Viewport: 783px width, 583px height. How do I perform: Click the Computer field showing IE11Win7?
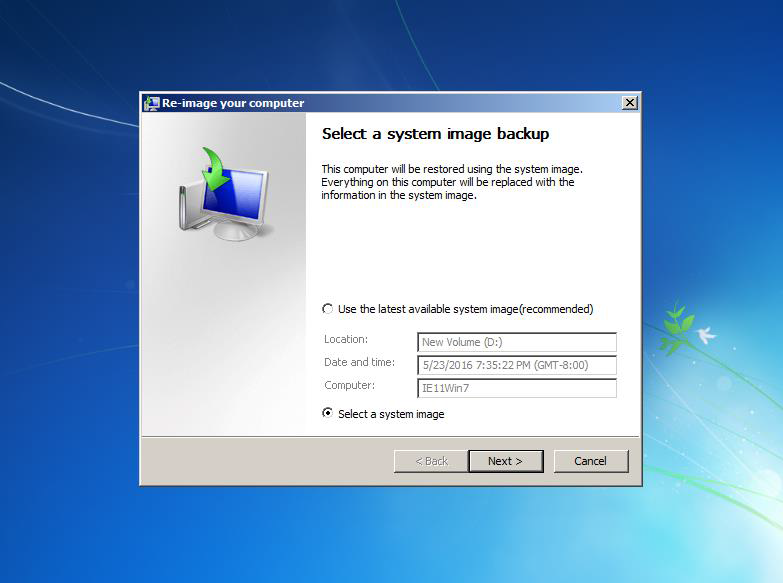(516, 388)
